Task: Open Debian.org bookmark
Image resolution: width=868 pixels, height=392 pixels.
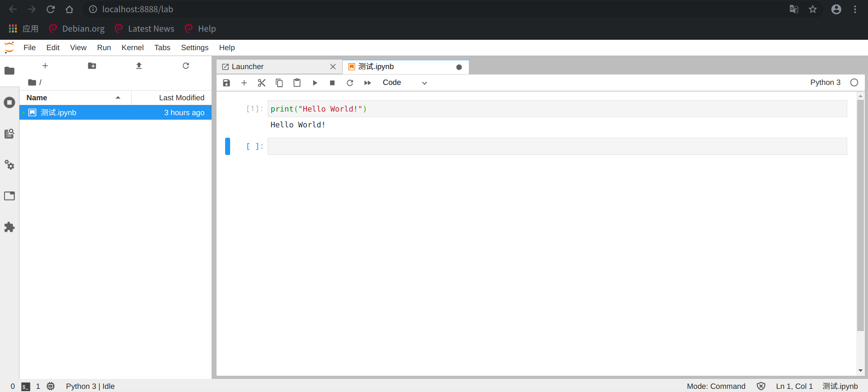Action: point(77,28)
